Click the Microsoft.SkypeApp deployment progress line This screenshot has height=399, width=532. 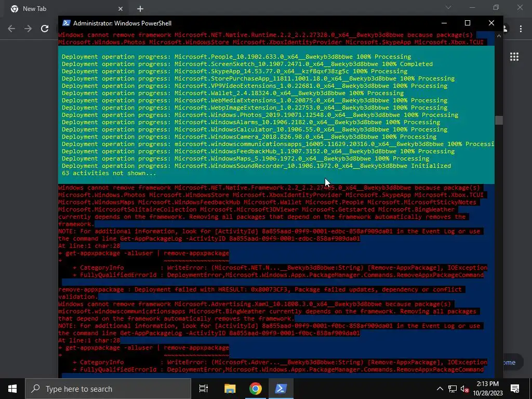pos(234,71)
